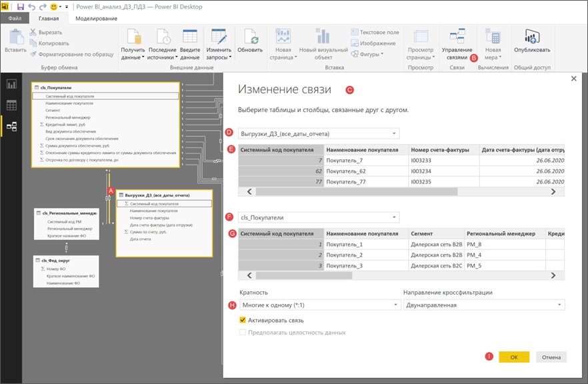Screen dimensions: 588x384
Task: Toggle Предполагать целостность данных checkbox
Action: tap(243, 332)
